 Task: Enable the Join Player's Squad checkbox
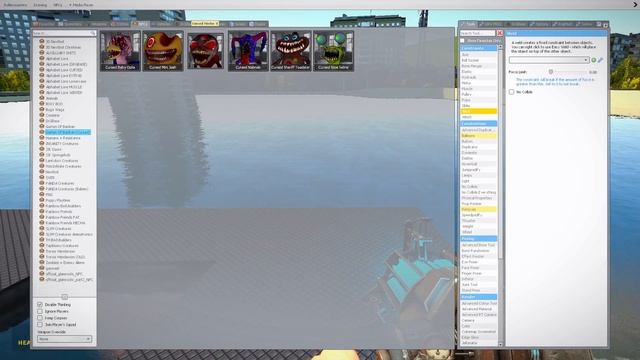[x=40, y=324]
